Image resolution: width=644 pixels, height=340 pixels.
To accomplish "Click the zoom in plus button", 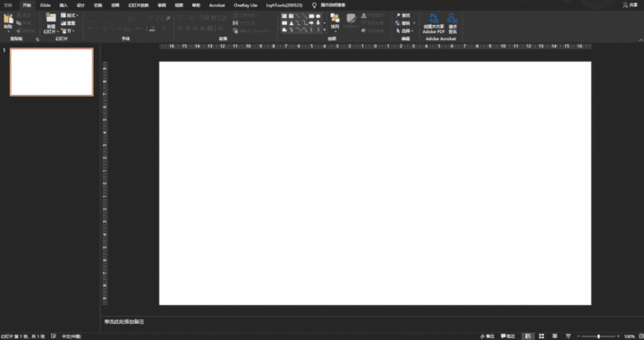I will point(618,336).
